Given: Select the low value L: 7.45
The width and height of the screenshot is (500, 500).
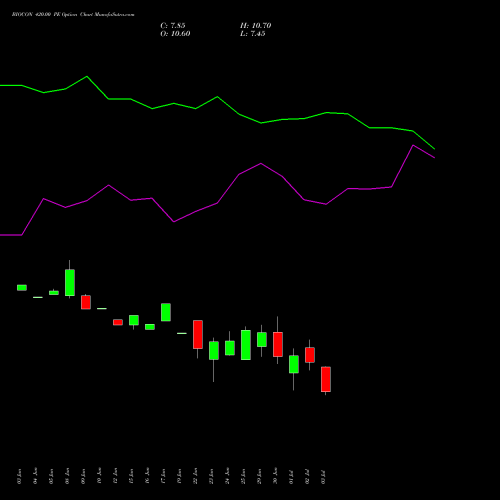Looking at the screenshot, I should tap(252, 34).
